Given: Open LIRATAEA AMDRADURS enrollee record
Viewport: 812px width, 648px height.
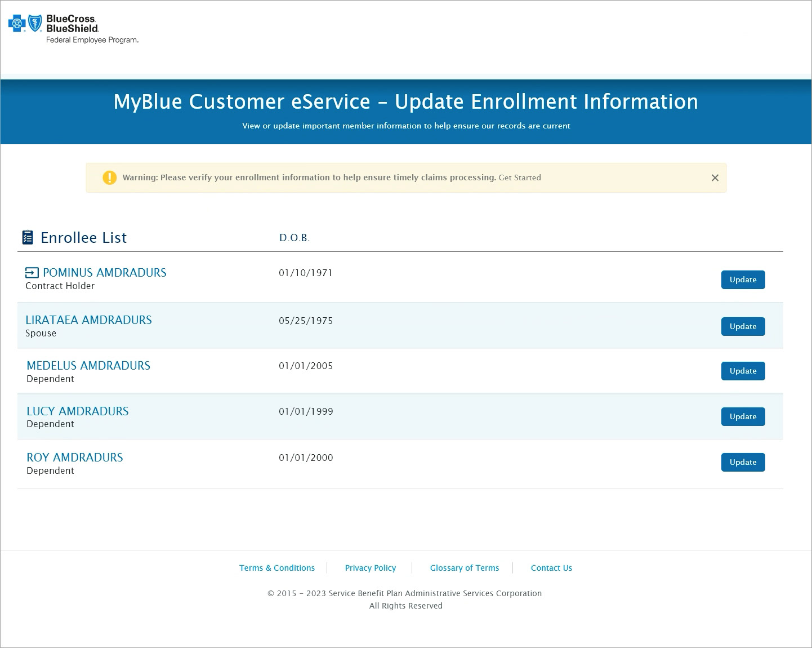Looking at the screenshot, I should tap(88, 320).
